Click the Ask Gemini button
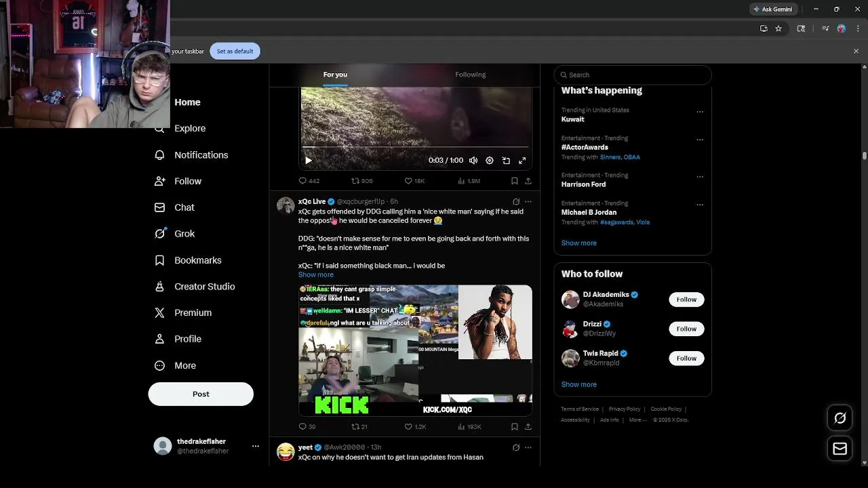868x488 pixels. (x=773, y=9)
